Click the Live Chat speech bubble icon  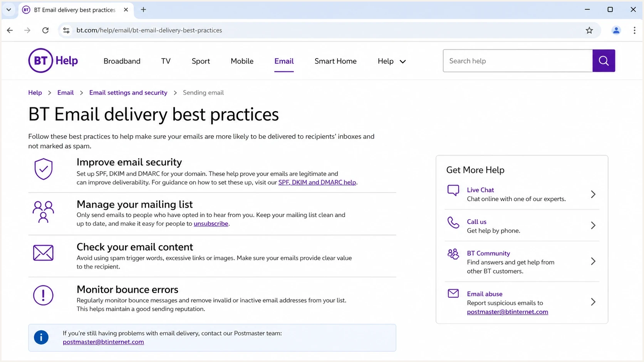pos(453,190)
